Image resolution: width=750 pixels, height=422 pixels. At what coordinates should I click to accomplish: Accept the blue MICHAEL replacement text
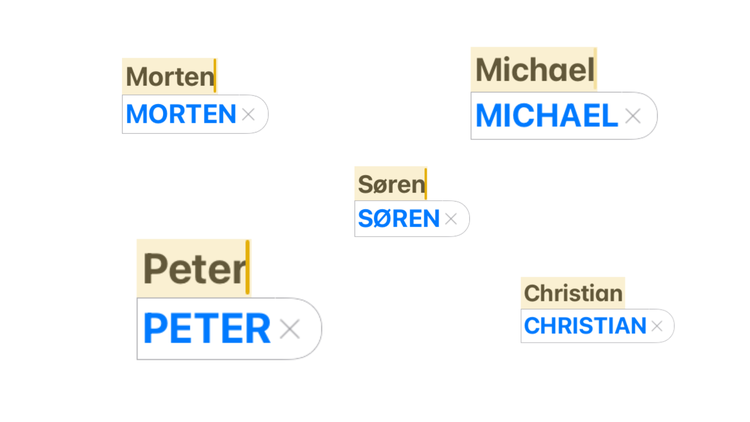point(547,116)
